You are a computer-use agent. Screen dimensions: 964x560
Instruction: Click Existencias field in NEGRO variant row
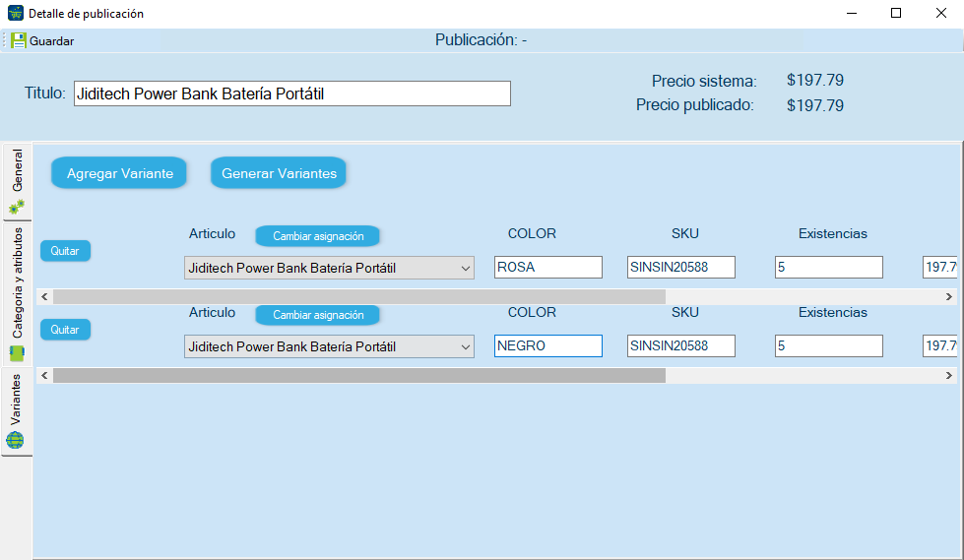829,346
